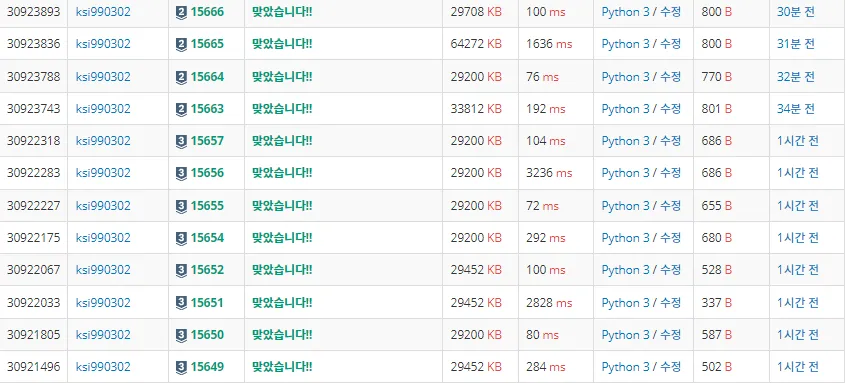
Task: View Python 3 source for problem 15656
Action: [x=625, y=174]
